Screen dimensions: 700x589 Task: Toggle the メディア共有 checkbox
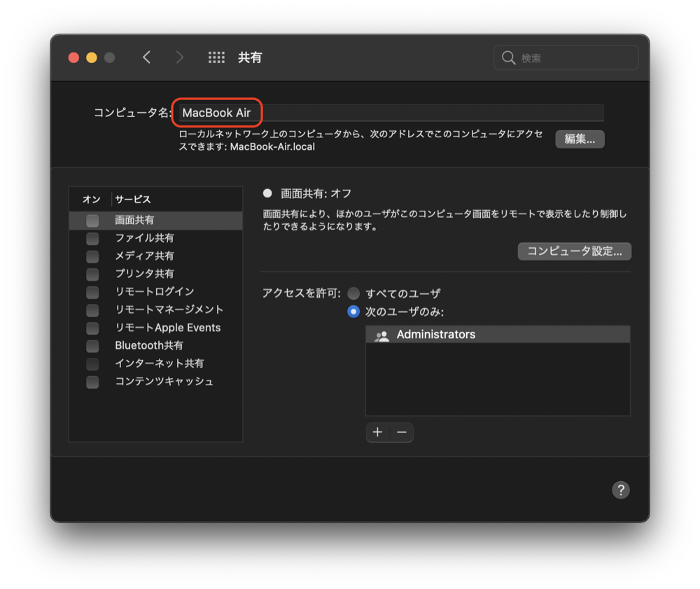coord(92,256)
